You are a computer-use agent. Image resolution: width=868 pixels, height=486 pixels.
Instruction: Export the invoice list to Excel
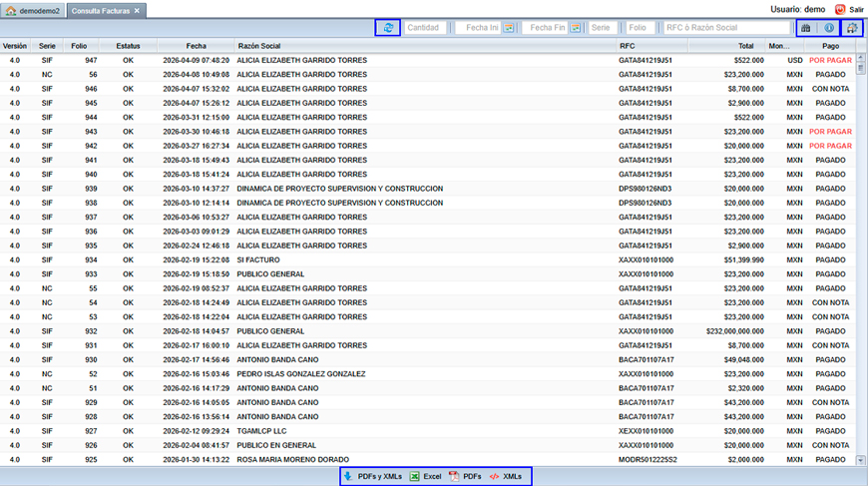click(425, 477)
